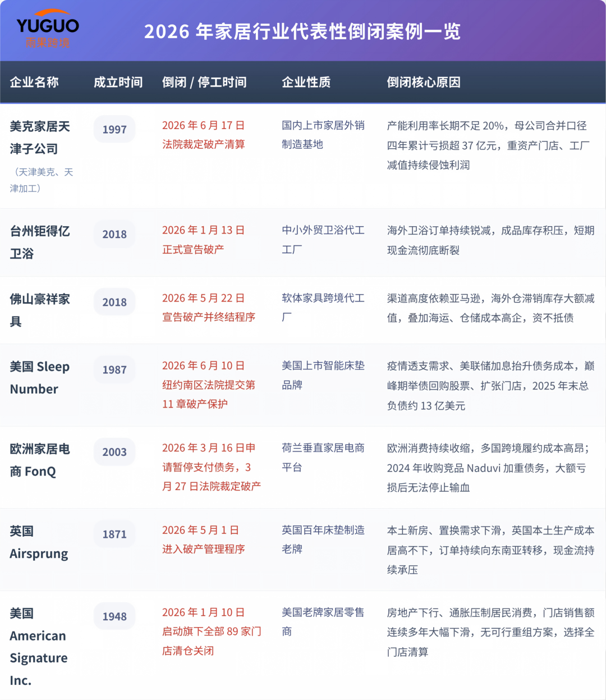Click the title 2026 年家居行业代表性倒闭案例一览
The width and height of the screenshot is (606, 700).
point(302,31)
